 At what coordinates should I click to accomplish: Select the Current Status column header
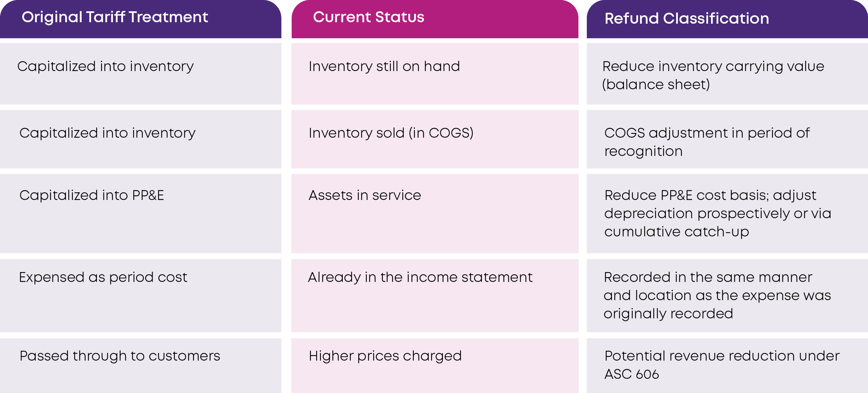[369, 17]
